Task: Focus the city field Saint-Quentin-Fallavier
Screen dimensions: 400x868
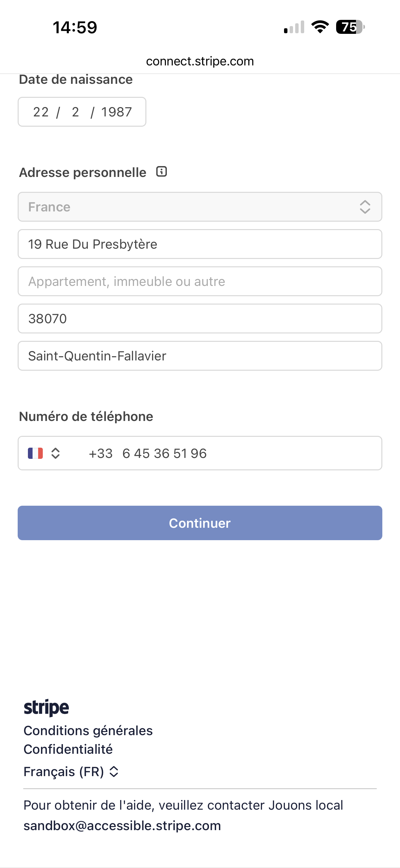Action: tap(200, 356)
